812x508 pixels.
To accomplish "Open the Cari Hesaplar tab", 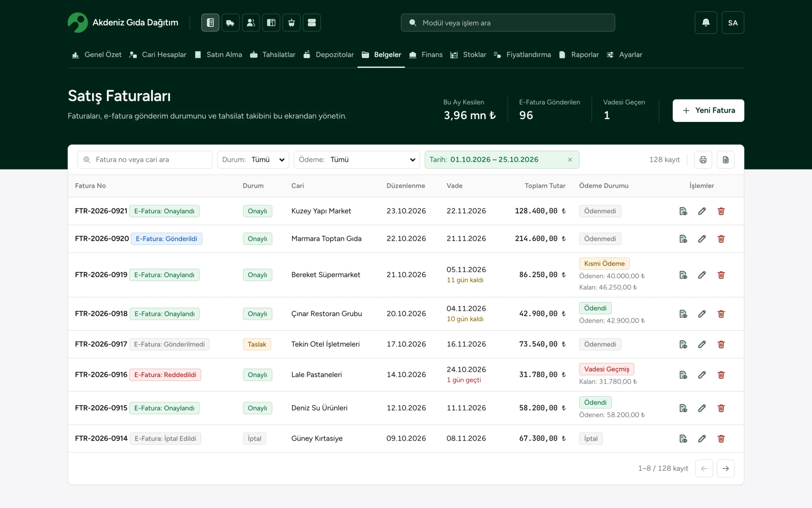I will coord(158,54).
